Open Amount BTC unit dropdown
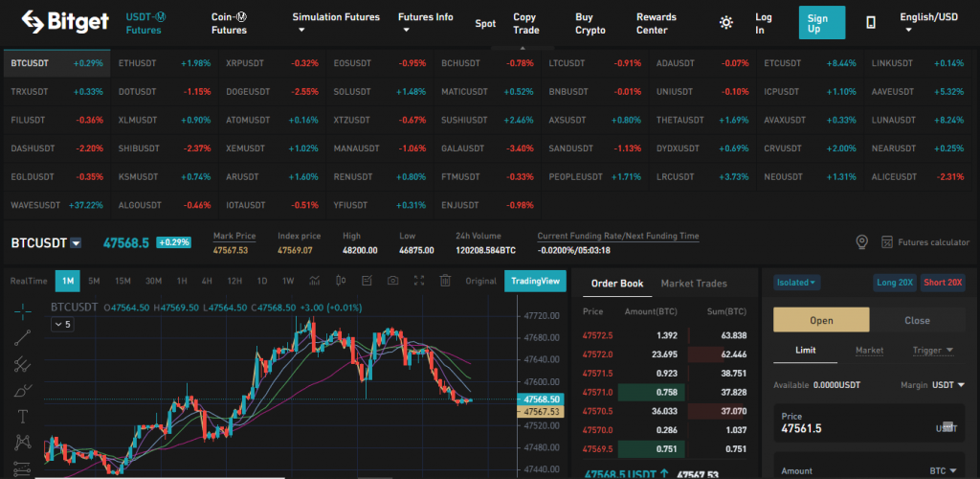 coord(944,471)
